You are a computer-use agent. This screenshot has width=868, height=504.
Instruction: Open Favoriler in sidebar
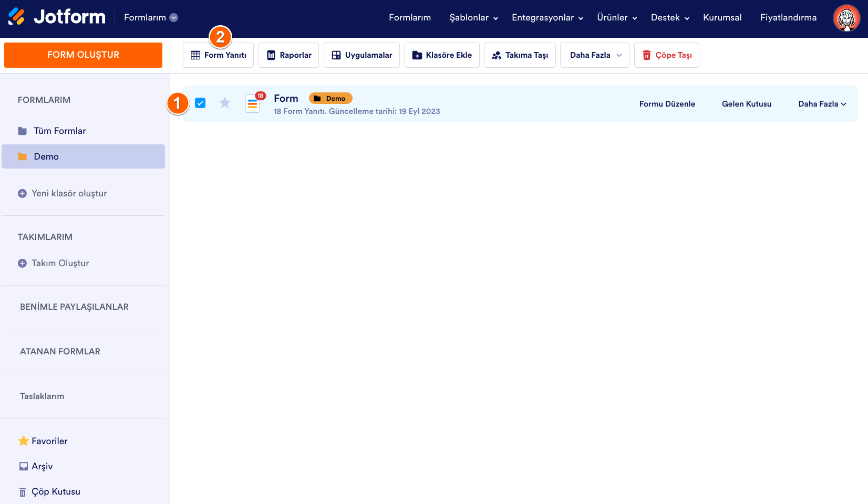click(49, 441)
